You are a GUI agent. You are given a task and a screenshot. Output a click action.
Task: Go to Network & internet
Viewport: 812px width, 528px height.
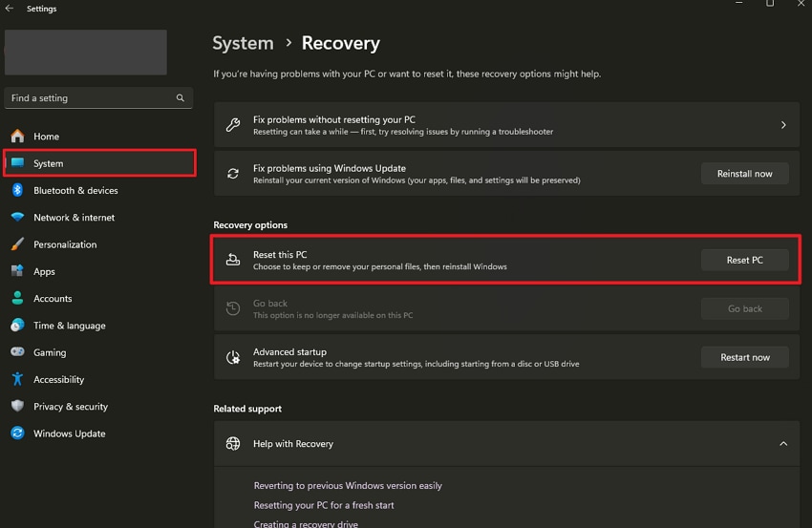point(99,217)
